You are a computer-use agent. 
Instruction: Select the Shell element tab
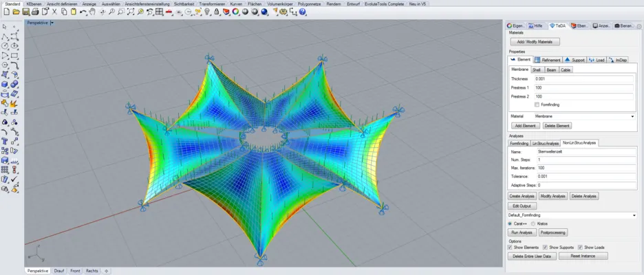[x=537, y=70]
